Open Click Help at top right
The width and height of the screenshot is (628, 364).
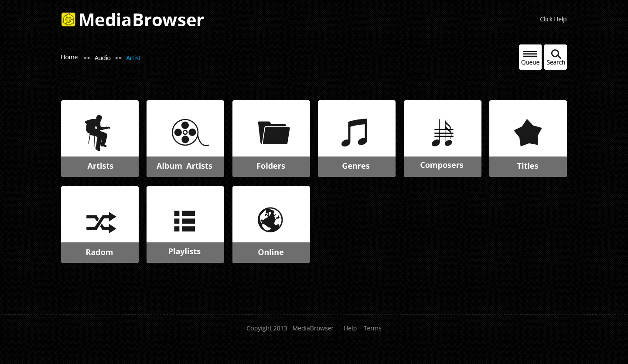click(553, 19)
